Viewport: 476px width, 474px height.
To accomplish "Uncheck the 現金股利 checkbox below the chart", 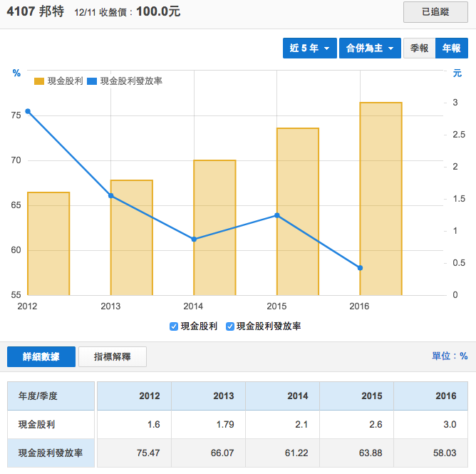I will 174,326.
